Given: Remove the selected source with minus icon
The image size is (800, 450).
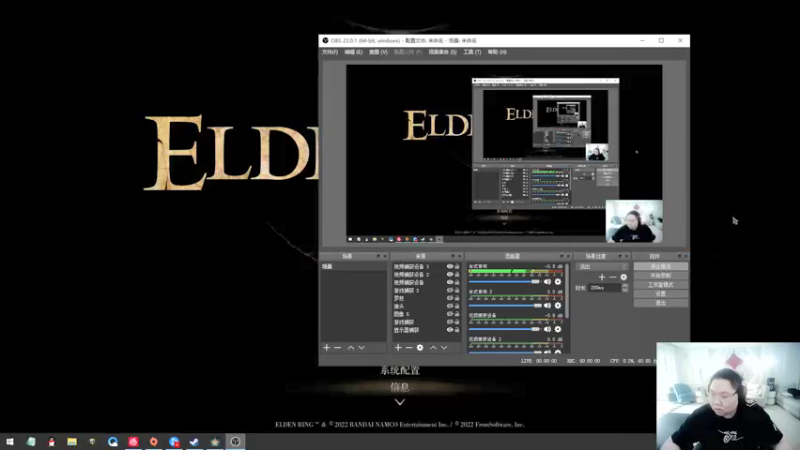Looking at the screenshot, I should pos(409,347).
